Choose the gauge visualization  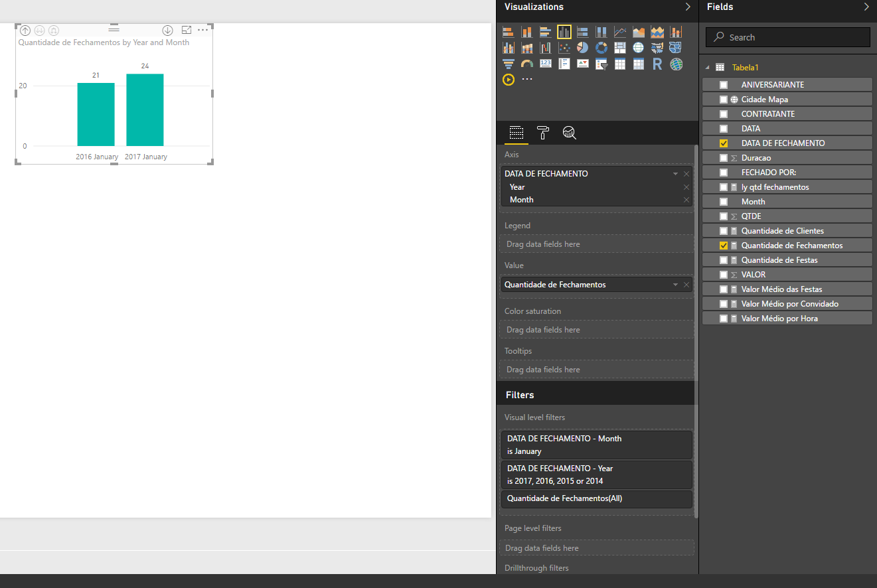click(527, 64)
